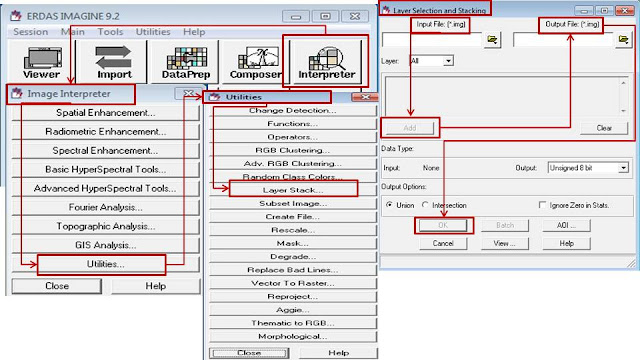The width and height of the screenshot is (640, 360).
Task: Click the scroll-down arrow in layer list
Action: 623,111
